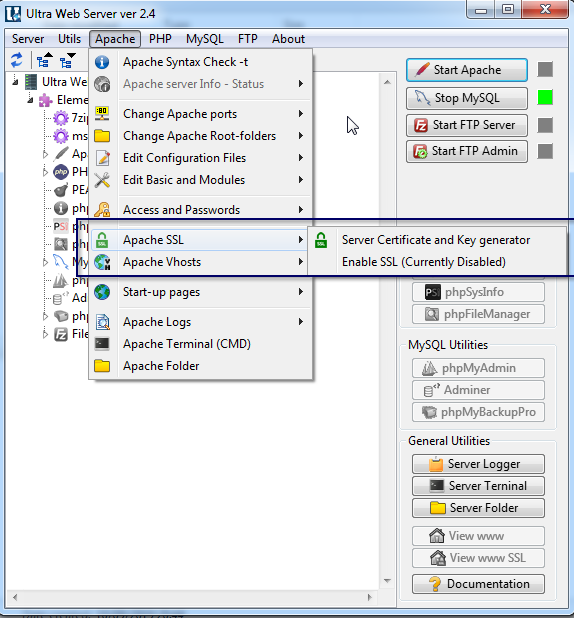Click the refresh arrows toolbar icon
Viewport: 574px width, 618px height.
(17, 60)
